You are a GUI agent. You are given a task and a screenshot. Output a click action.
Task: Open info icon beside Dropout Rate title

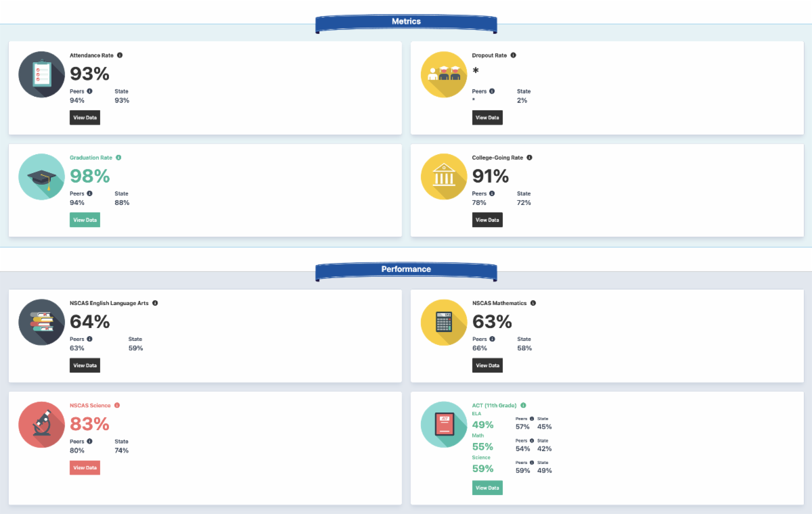point(513,55)
